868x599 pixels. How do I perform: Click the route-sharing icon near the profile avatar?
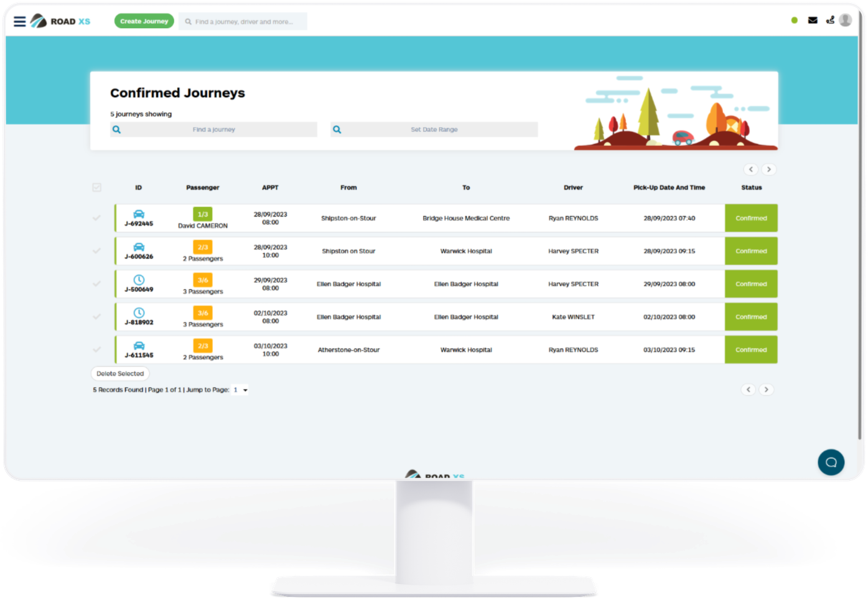tap(829, 21)
